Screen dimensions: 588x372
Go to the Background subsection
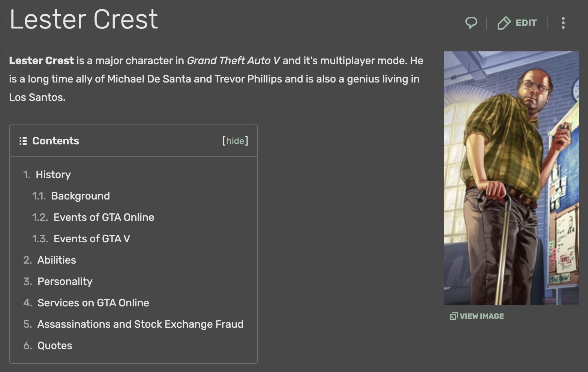[80, 196]
